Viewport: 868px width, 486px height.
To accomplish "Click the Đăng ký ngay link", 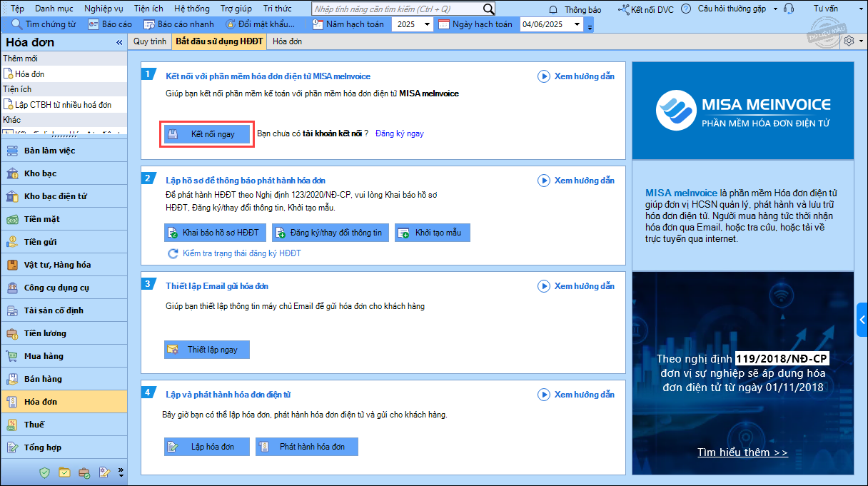I will (400, 133).
